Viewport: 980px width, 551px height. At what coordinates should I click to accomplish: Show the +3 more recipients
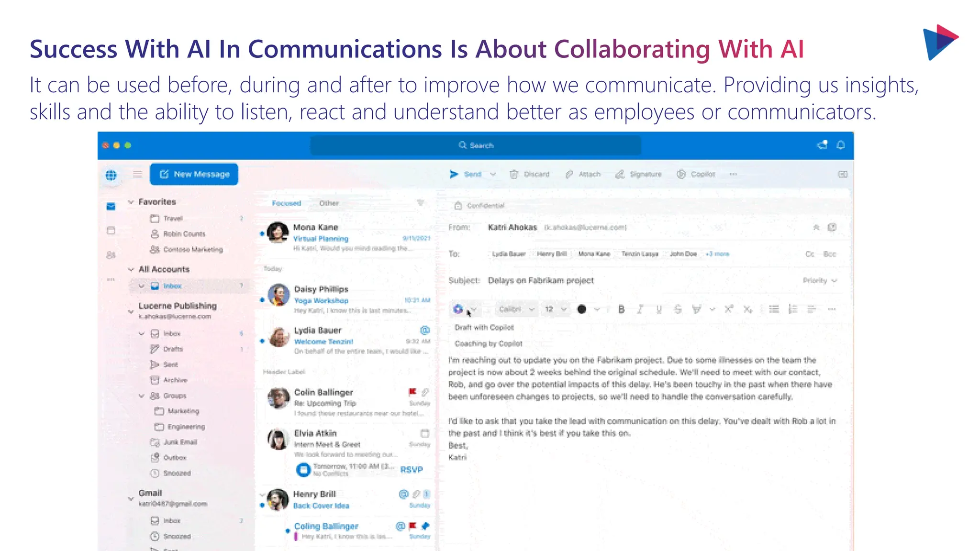(717, 254)
